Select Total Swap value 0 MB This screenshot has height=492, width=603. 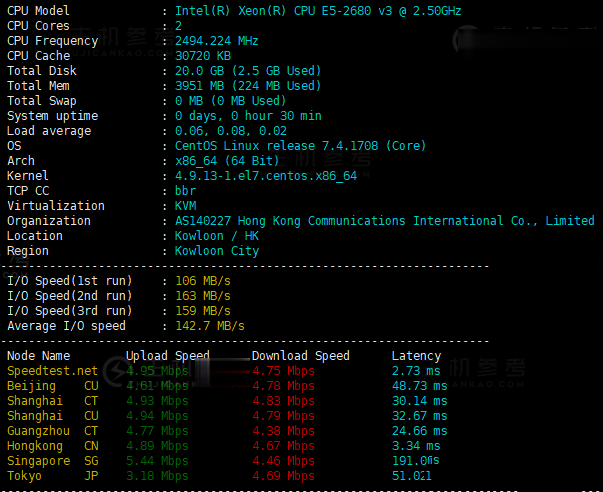189,101
